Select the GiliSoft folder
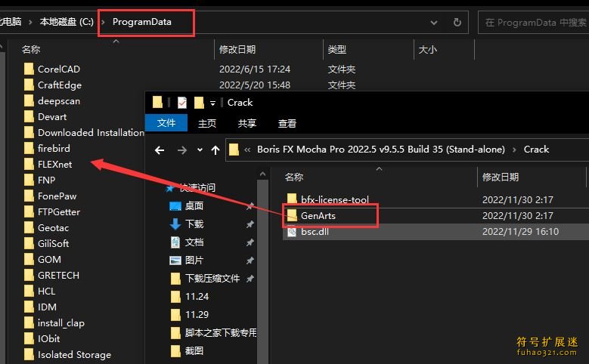The image size is (589, 364). (x=46, y=243)
